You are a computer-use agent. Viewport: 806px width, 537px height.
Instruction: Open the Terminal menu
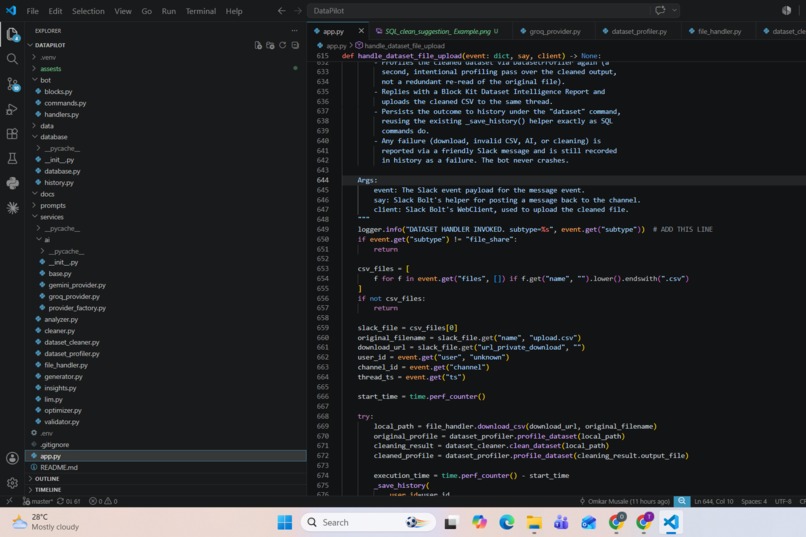(x=200, y=11)
